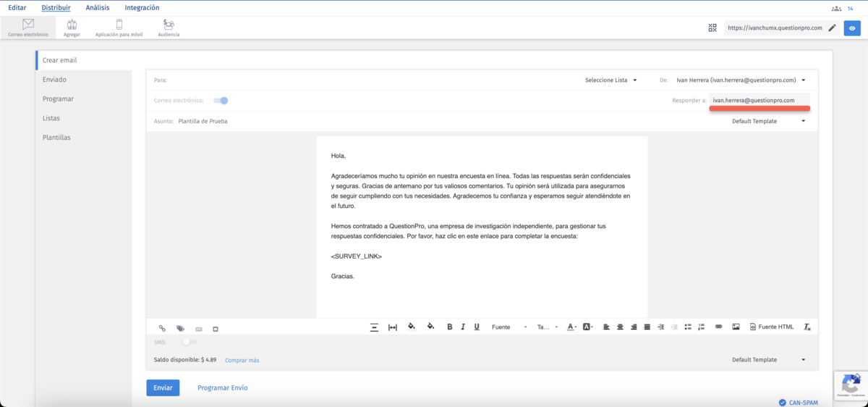Show the survey QR code icon
Screen dimensions: 868x407
[712, 28]
